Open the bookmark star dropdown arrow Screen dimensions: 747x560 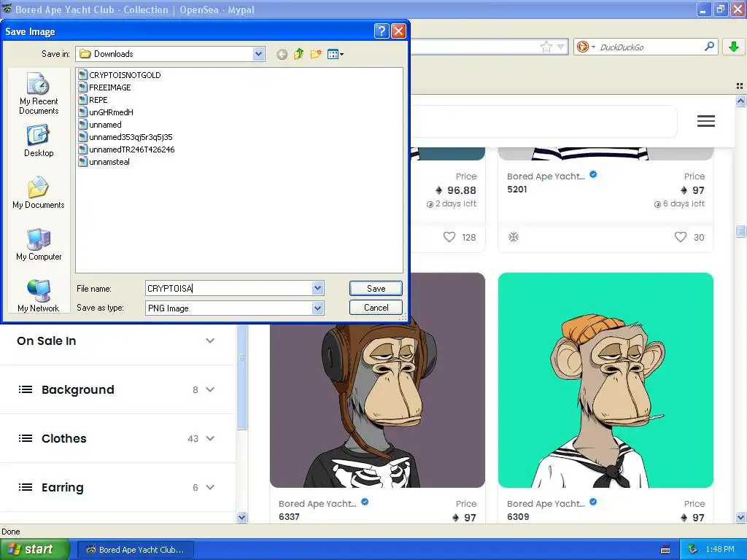click(x=561, y=47)
